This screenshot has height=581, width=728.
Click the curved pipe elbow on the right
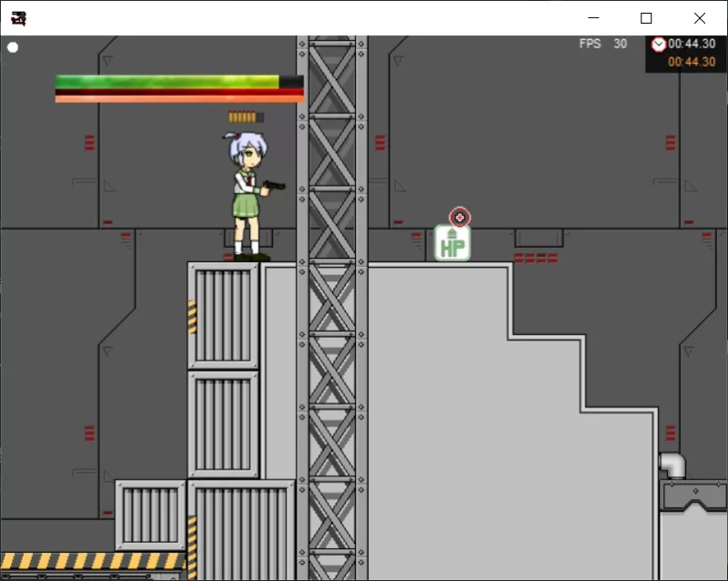(x=672, y=464)
